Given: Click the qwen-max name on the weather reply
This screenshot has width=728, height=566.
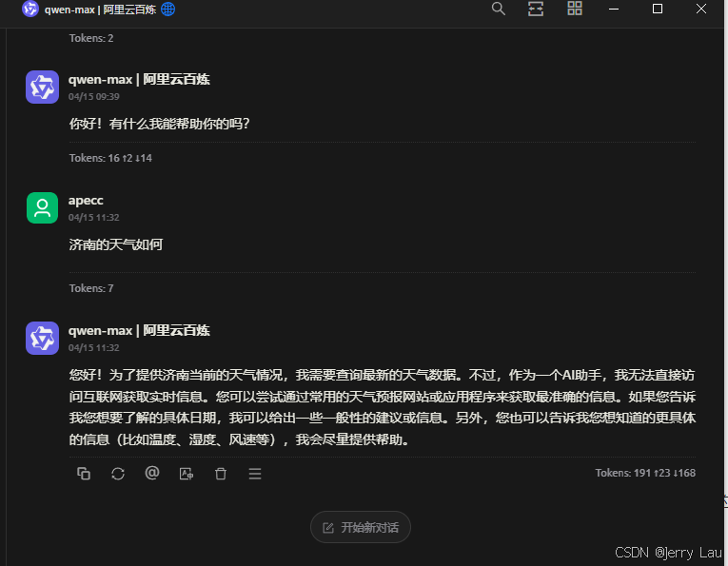Looking at the screenshot, I should 139,330.
